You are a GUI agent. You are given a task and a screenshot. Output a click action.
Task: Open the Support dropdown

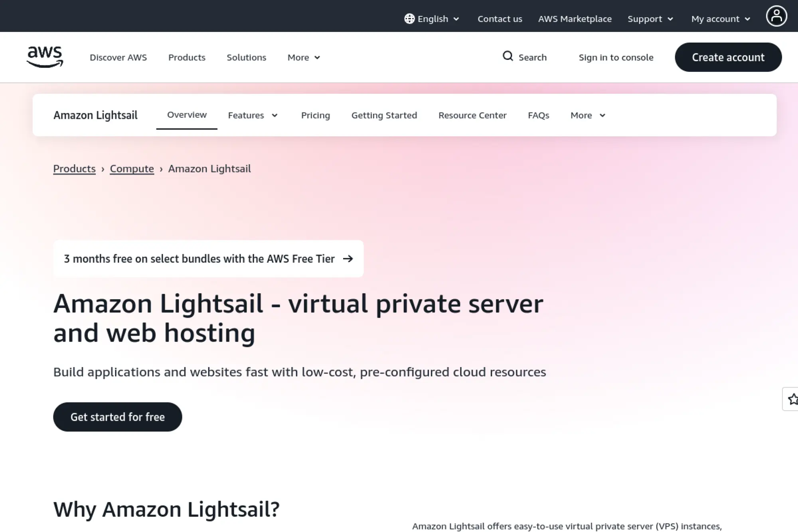click(650, 19)
